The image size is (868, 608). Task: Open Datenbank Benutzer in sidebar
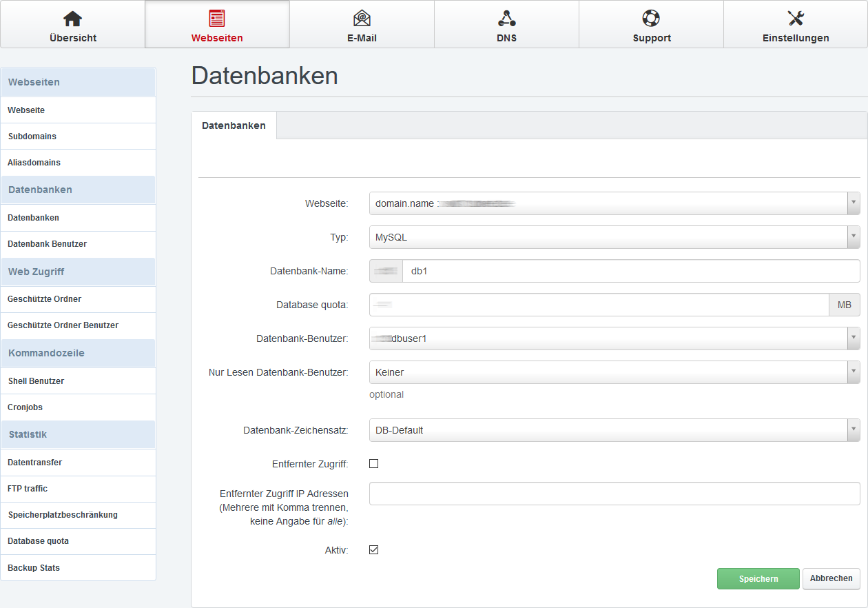pyautogui.click(x=48, y=244)
